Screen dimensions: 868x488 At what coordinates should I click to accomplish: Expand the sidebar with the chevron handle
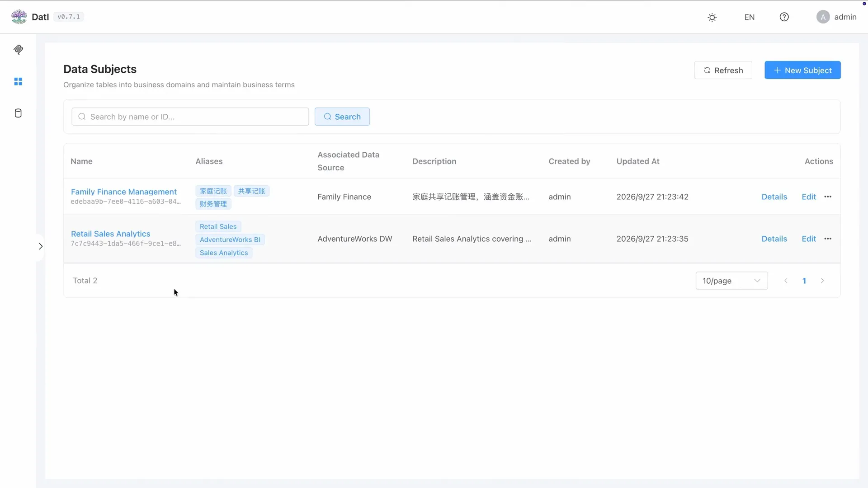[x=40, y=246]
